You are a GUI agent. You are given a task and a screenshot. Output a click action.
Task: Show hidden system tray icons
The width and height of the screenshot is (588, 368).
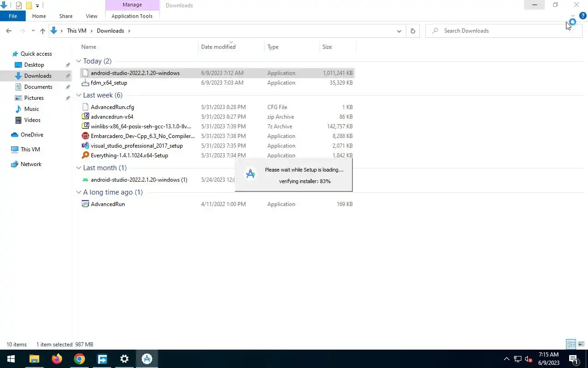(x=507, y=359)
